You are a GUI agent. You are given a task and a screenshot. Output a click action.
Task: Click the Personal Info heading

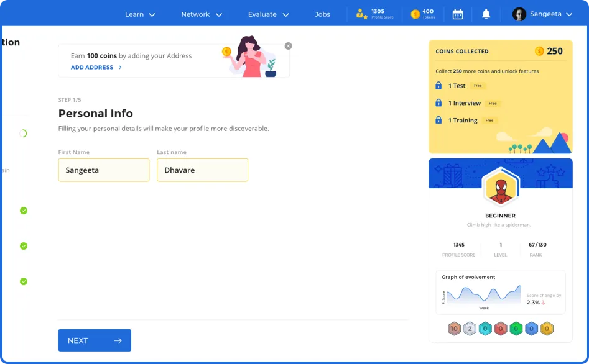tap(95, 113)
